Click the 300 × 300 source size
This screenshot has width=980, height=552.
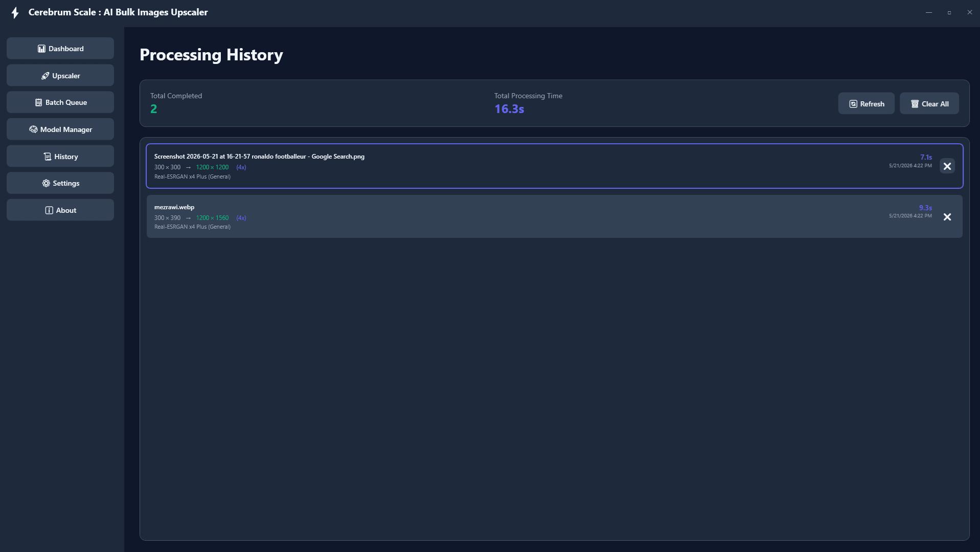[x=167, y=167]
